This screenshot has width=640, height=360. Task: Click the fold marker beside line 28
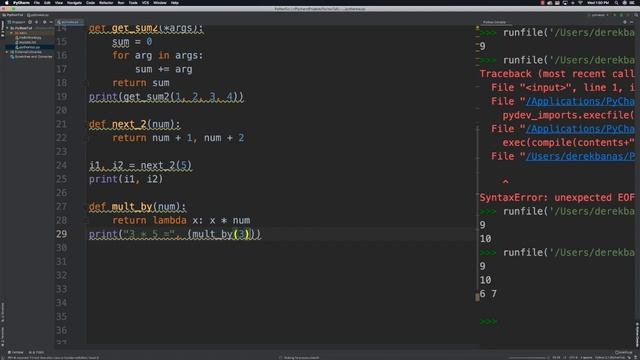(87, 220)
